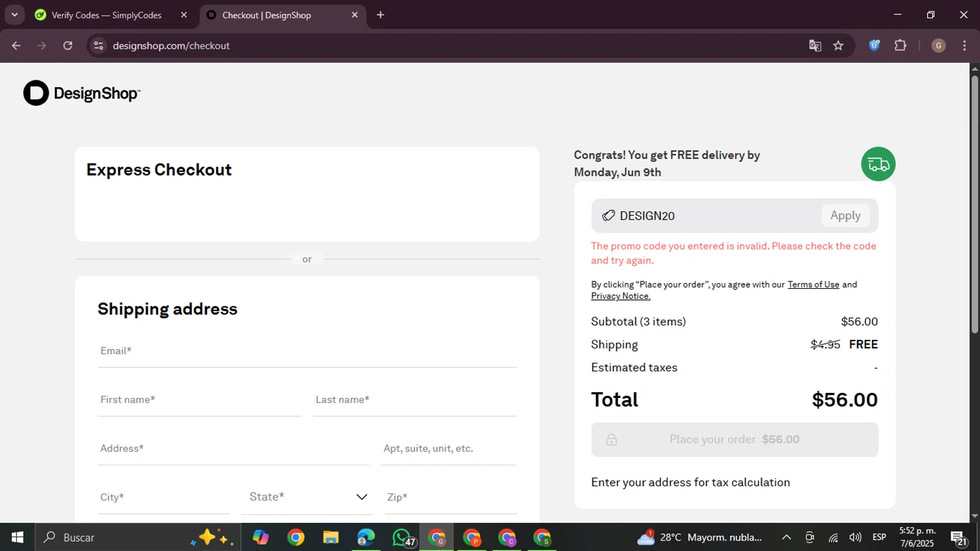980x551 pixels.
Task: Open Copilot from the taskbar
Action: [x=261, y=537]
